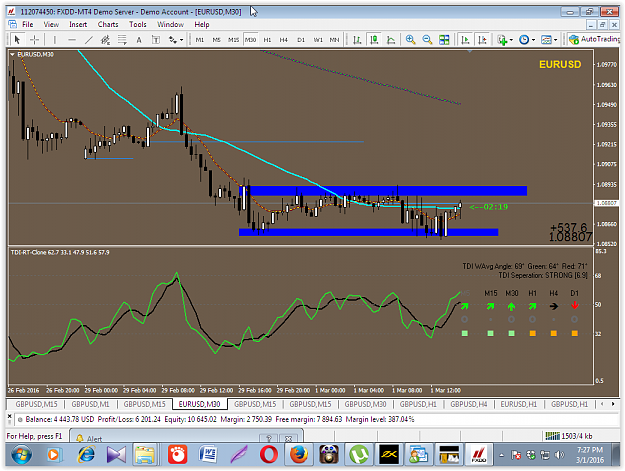Click the lower blue support zone rectangle

tap(368, 232)
